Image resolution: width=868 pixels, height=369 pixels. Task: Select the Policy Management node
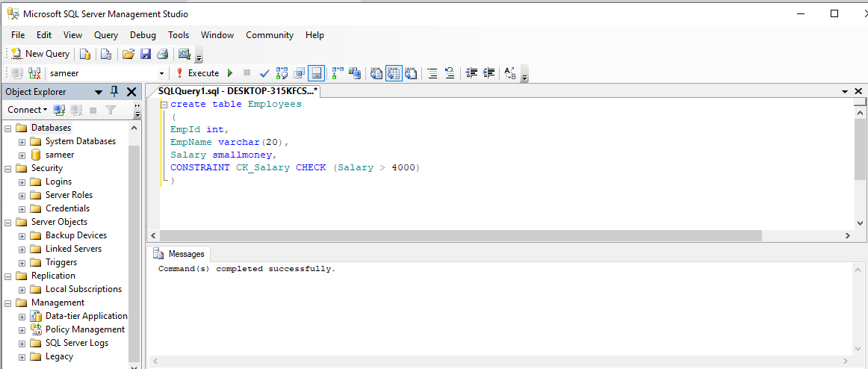click(x=85, y=329)
